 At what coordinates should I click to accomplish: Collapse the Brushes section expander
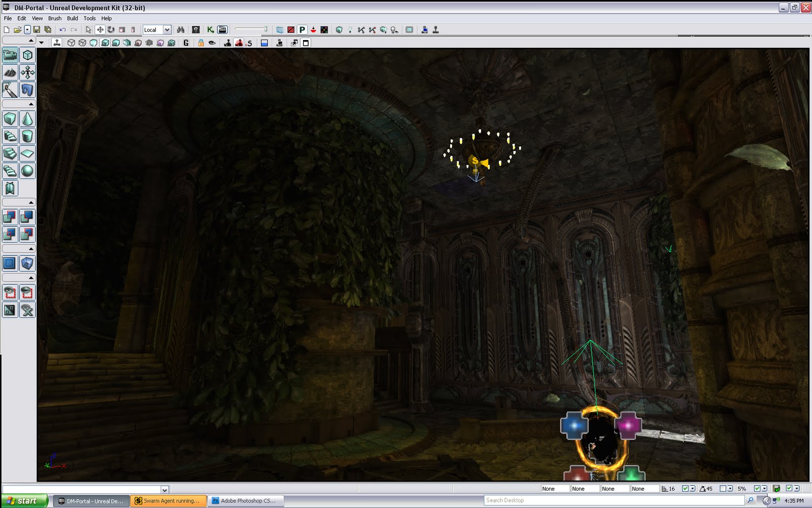(19, 104)
